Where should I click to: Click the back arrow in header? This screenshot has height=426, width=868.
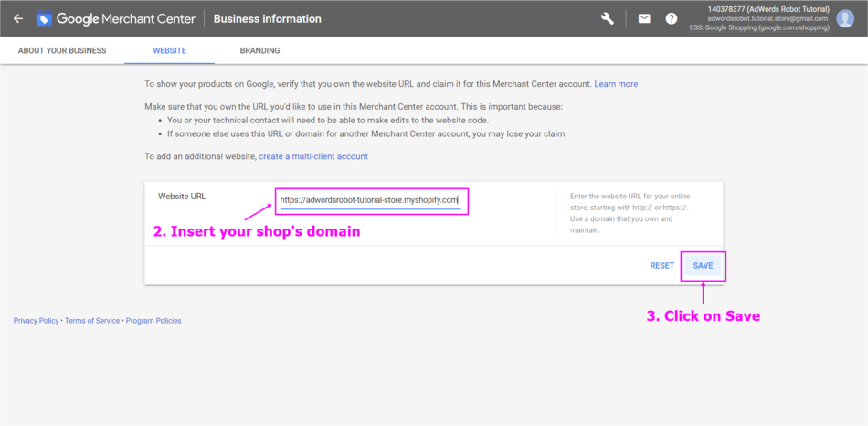pyautogui.click(x=18, y=18)
